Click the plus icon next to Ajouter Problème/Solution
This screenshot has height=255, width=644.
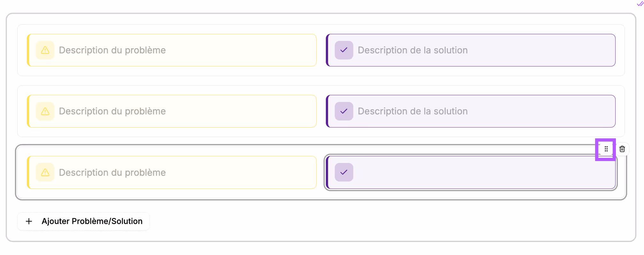(29, 221)
